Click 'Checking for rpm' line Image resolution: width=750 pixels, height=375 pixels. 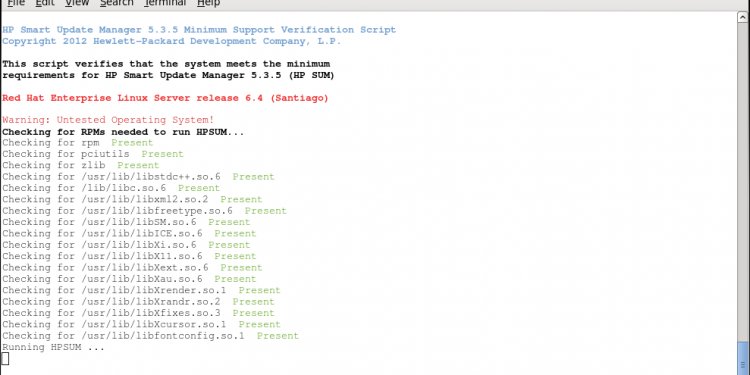(x=77, y=143)
